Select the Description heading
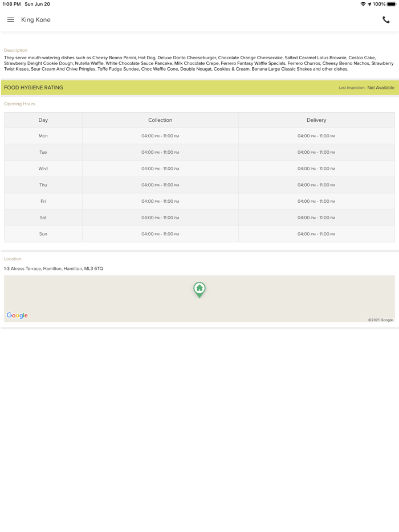The image size is (399, 532). pyautogui.click(x=15, y=50)
